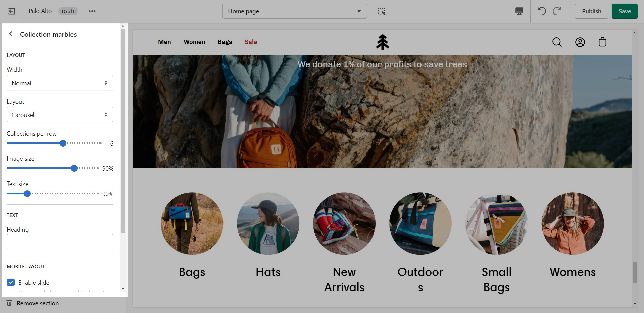Click the account profile icon

tap(580, 42)
